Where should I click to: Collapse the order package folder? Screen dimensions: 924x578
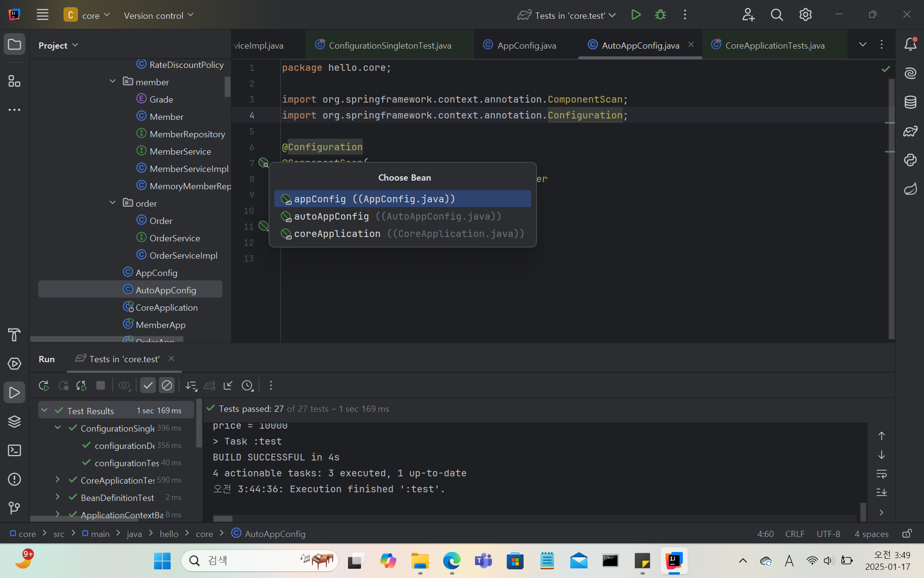(113, 203)
